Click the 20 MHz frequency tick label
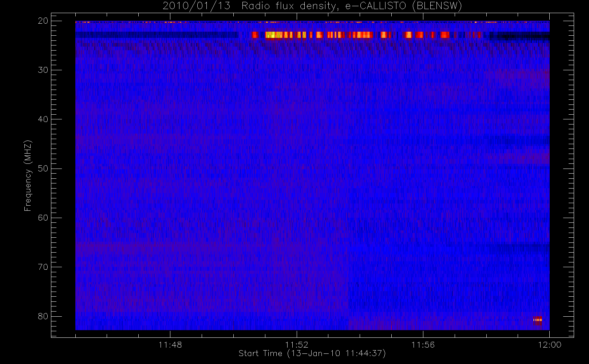The width and height of the screenshot is (589, 364). tap(43, 21)
